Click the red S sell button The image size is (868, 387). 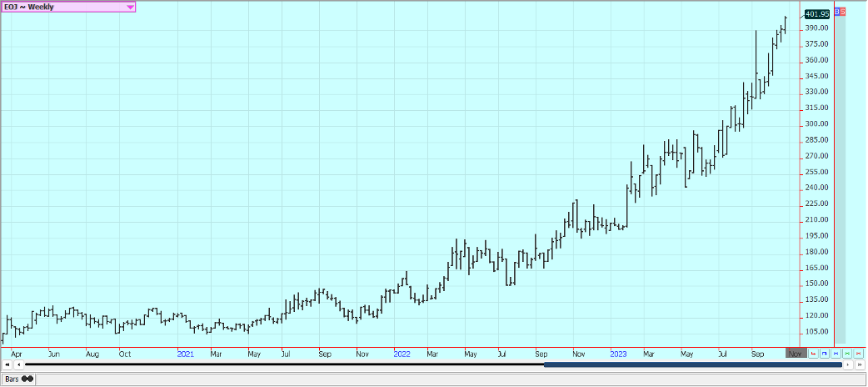pos(843,12)
